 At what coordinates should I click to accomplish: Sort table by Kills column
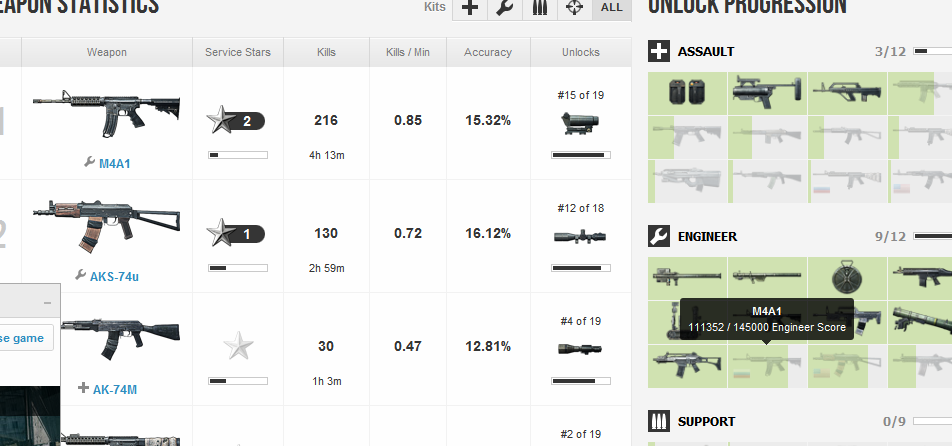(327, 52)
